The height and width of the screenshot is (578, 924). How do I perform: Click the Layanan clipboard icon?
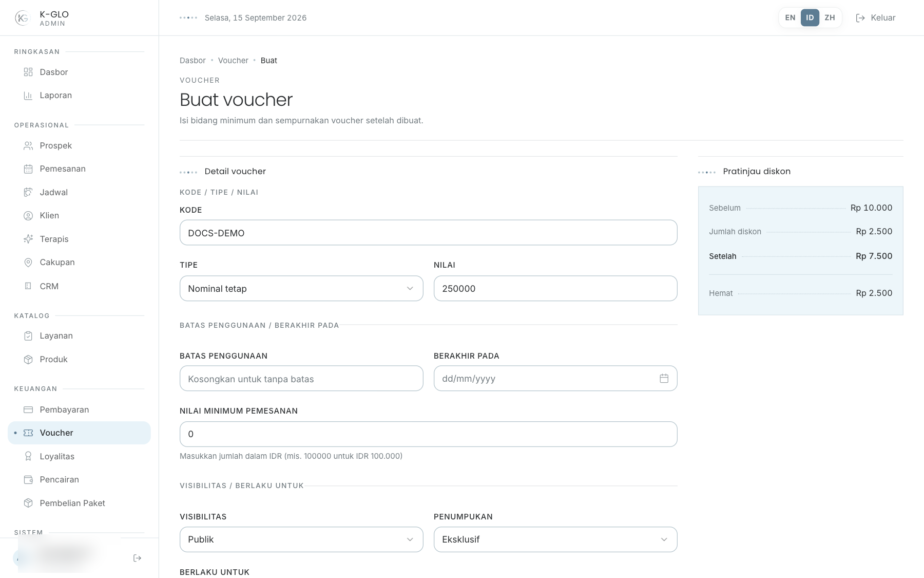tap(28, 336)
